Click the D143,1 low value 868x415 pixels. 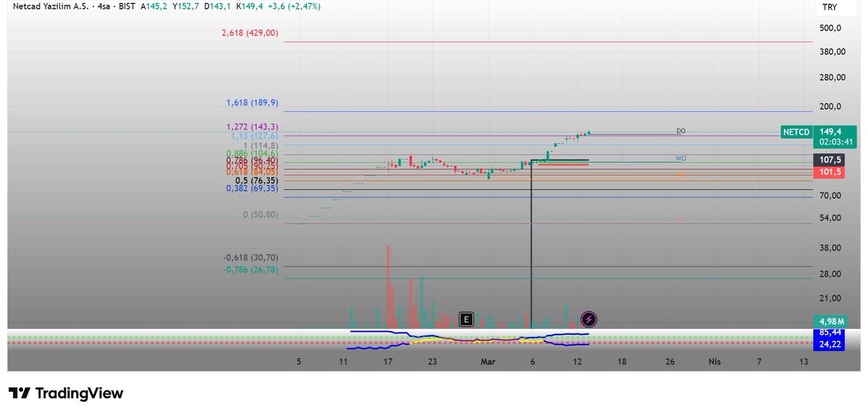click(218, 6)
